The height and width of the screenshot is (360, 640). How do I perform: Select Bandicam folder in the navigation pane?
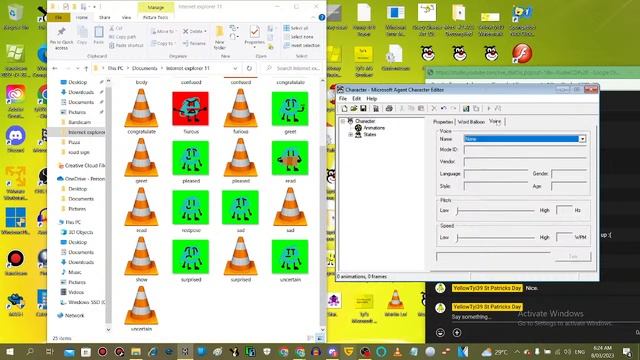tap(79, 122)
